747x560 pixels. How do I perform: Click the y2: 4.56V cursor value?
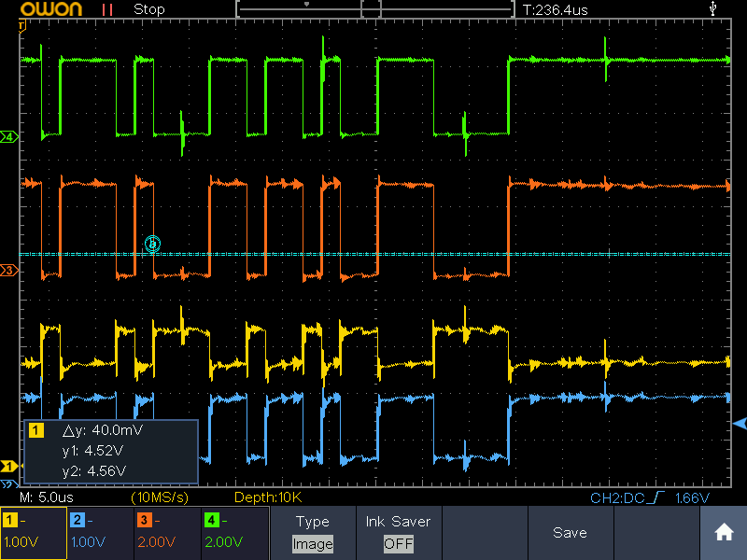coord(94,471)
